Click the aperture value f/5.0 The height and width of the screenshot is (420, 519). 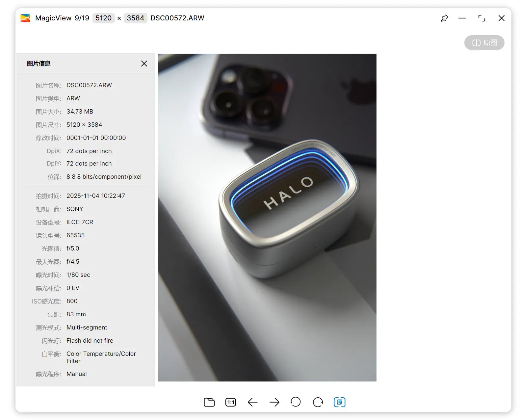click(73, 249)
